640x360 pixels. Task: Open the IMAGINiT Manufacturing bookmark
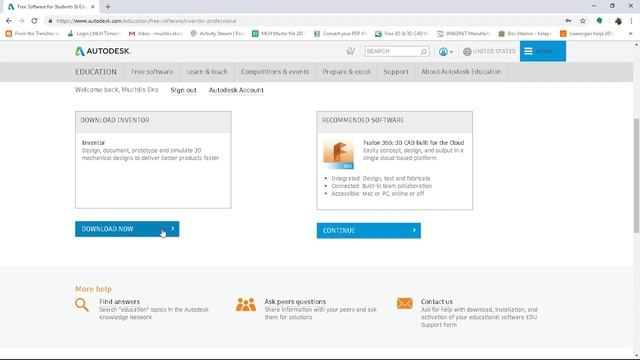(x=463, y=33)
